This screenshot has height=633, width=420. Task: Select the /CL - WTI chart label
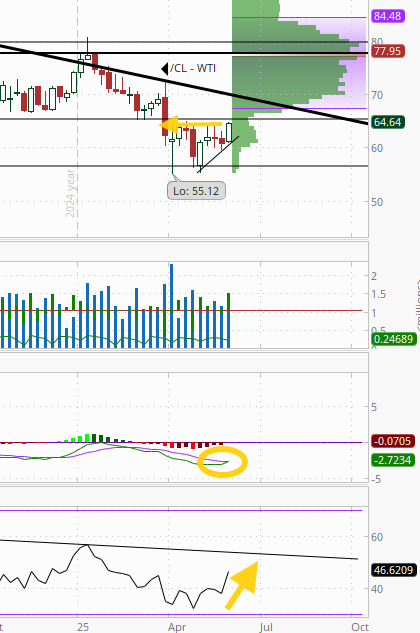tap(193, 68)
